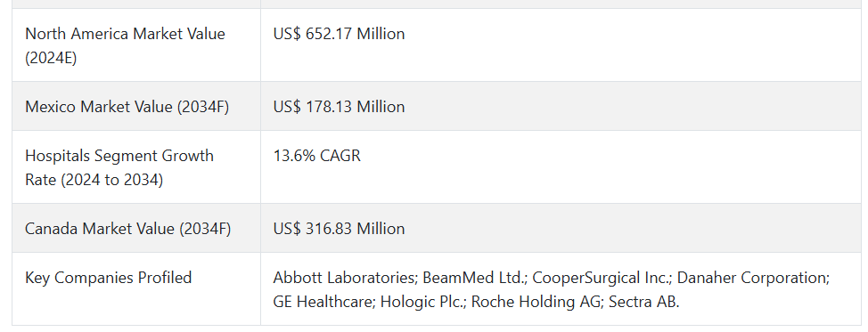Click the North America Market Value label
This screenshot has height=332, width=868.
point(125,45)
